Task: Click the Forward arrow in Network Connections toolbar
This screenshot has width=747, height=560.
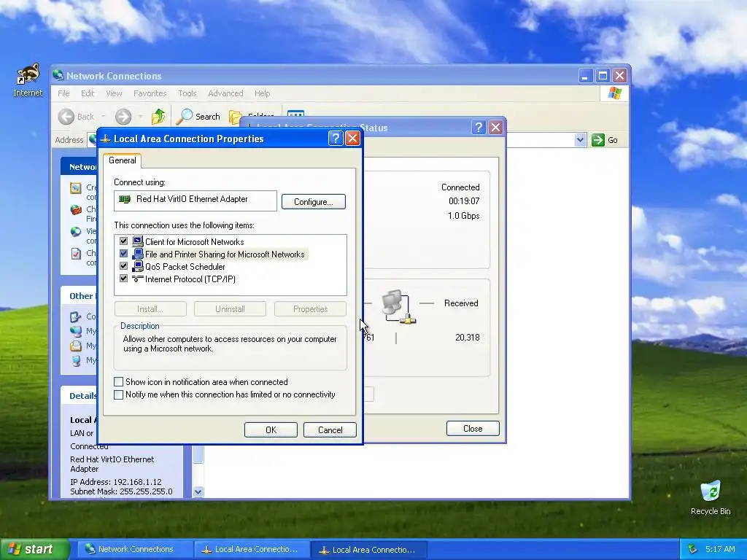Action: coord(123,117)
